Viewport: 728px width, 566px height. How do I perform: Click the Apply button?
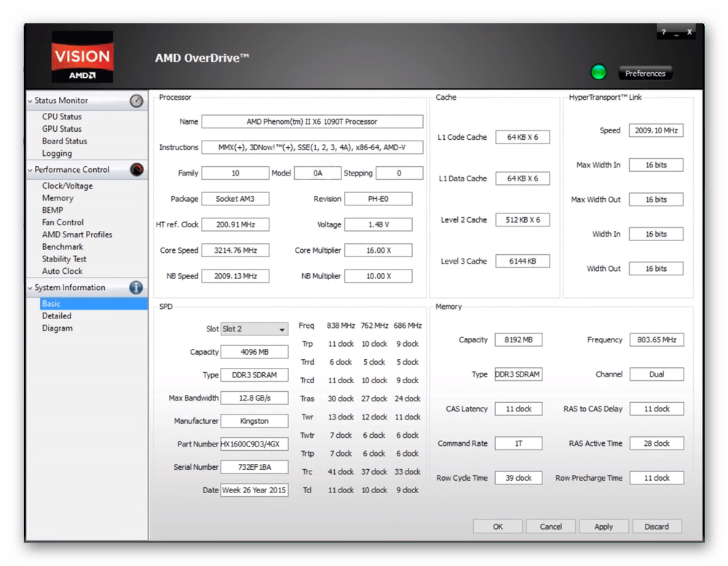tap(604, 527)
